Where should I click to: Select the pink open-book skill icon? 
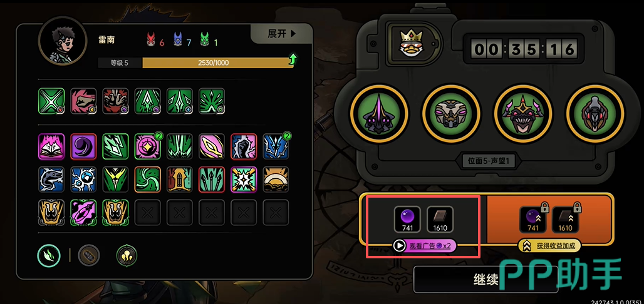pyautogui.click(x=51, y=146)
